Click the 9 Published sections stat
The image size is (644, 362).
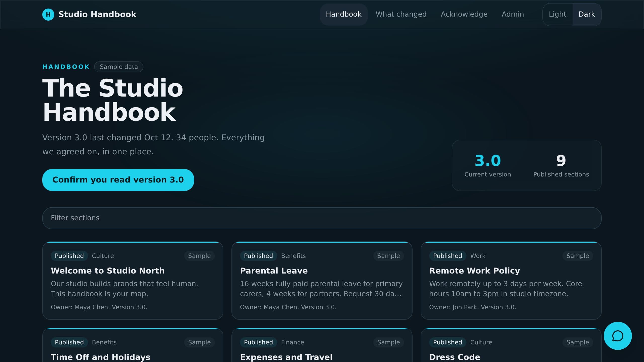561,165
